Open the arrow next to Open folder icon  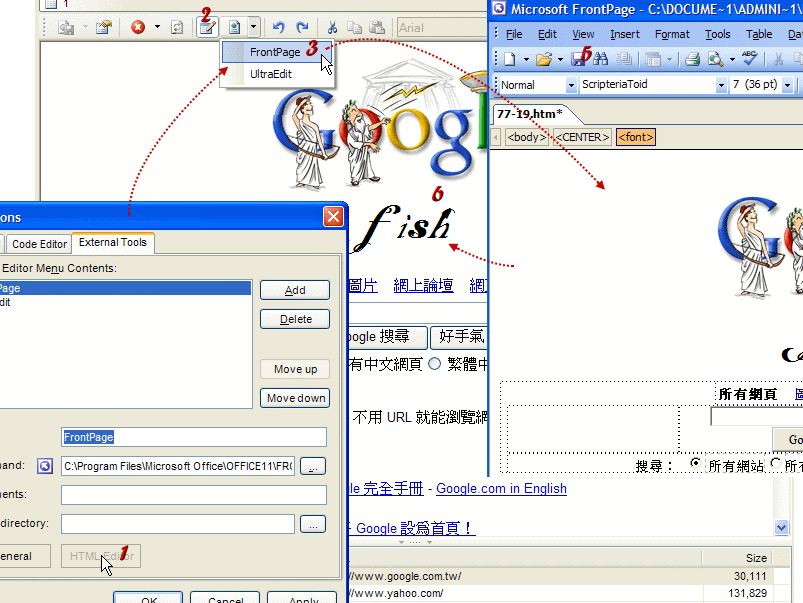pos(560,59)
